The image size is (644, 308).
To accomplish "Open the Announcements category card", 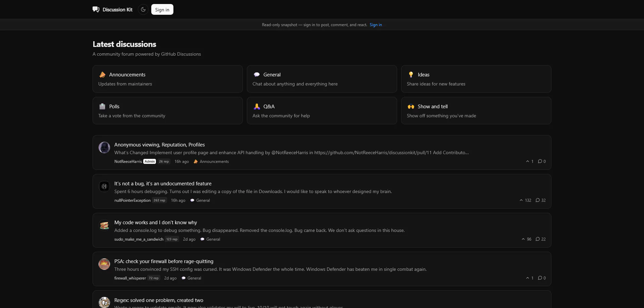I will (x=168, y=79).
